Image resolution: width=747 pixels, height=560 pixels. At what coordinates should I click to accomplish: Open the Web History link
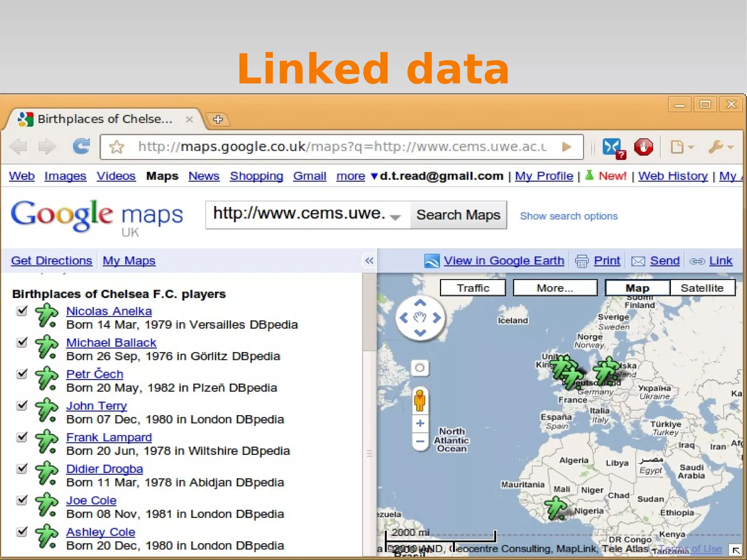pos(673,176)
